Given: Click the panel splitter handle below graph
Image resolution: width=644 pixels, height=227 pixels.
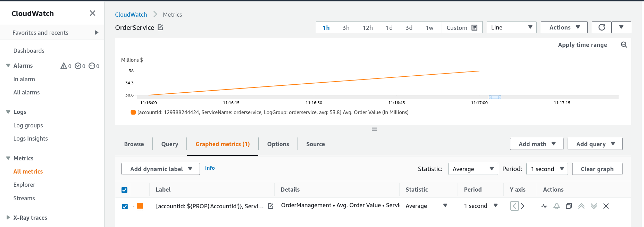Looking at the screenshot, I should (x=374, y=129).
